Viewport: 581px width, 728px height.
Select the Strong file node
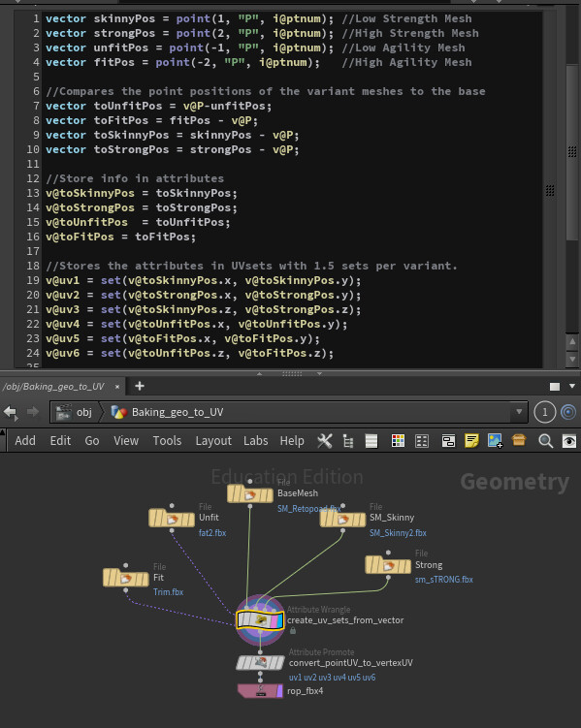pyautogui.click(x=388, y=565)
